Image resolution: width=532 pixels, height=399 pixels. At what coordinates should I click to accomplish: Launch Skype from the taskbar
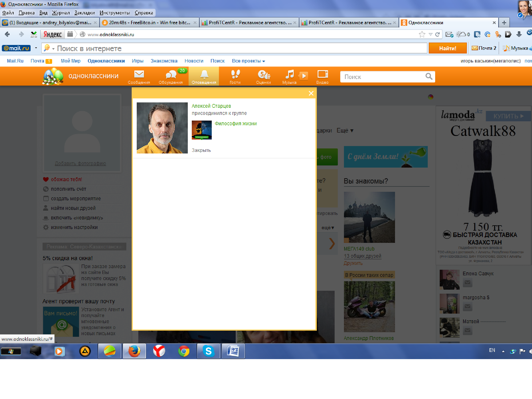click(209, 351)
